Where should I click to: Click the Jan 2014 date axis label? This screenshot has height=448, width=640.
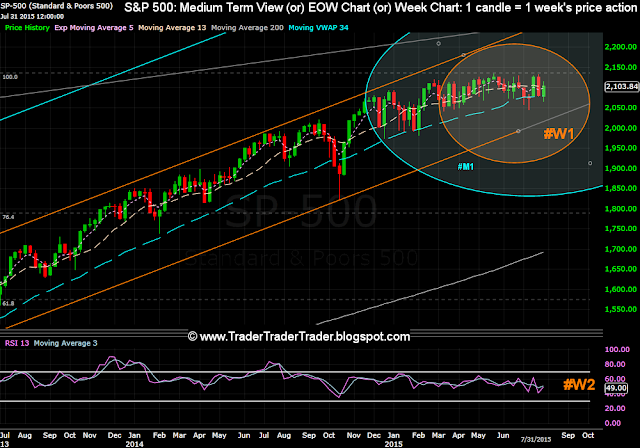click(x=135, y=439)
